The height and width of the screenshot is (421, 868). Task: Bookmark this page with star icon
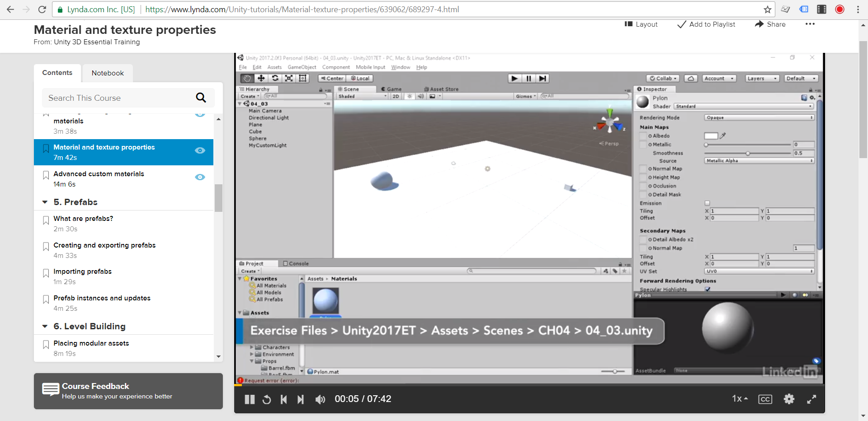[767, 9]
